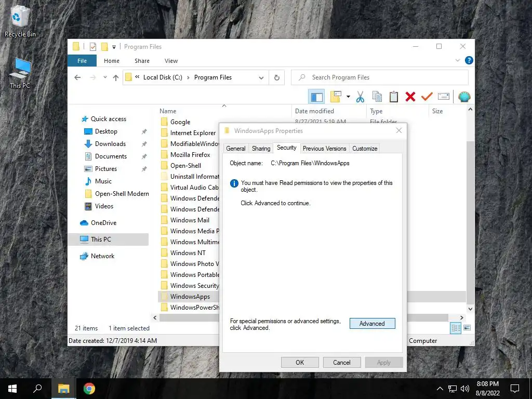Click the red X Delete toolbar icon

pyautogui.click(x=410, y=97)
